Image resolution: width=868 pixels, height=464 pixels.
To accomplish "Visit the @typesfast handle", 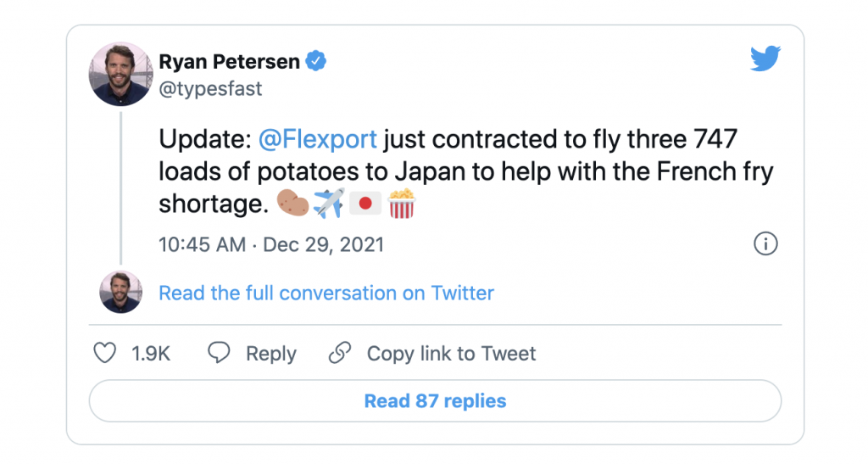I will (x=210, y=87).
